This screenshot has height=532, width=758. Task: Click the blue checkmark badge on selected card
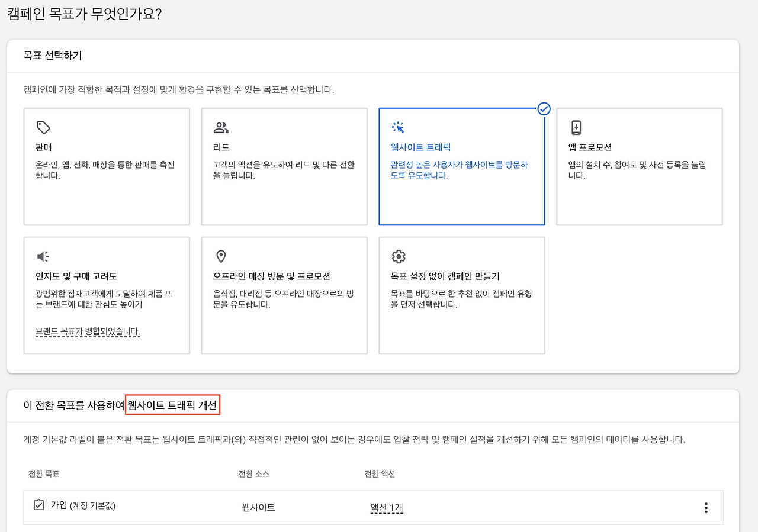point(544,109)
